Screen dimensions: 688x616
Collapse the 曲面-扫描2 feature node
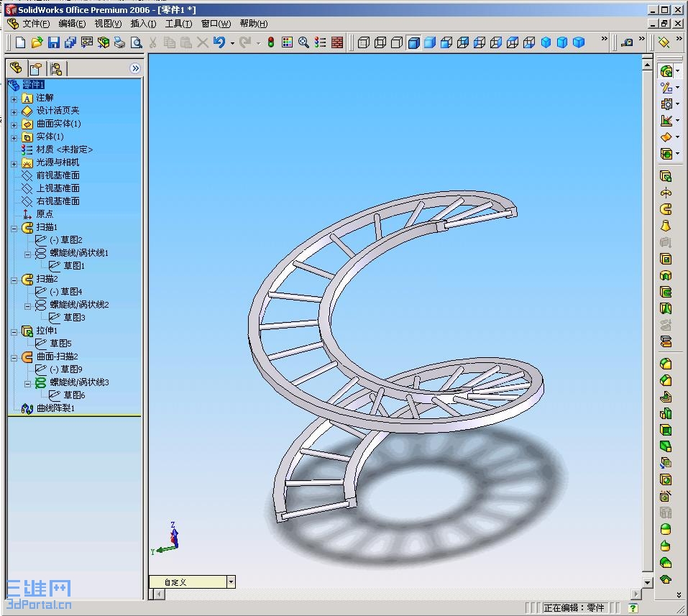coord(14,358)
